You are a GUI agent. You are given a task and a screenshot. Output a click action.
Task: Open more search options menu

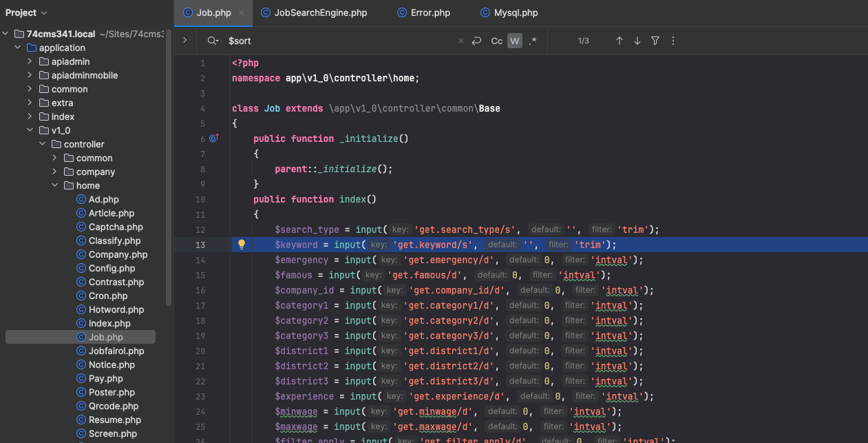pos(673,41)
